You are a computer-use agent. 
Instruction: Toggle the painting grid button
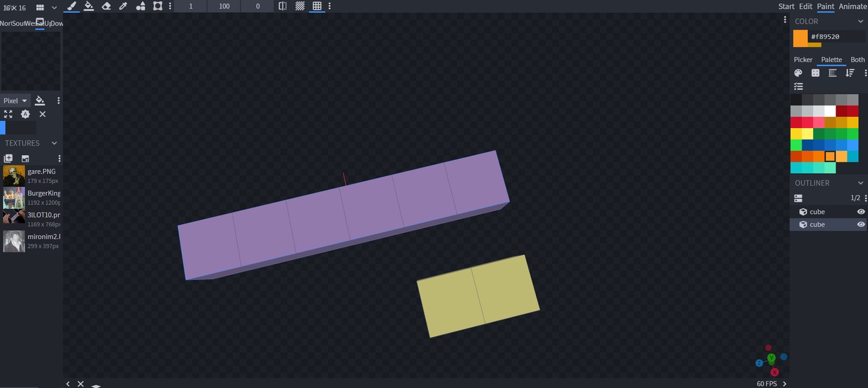pyautogui.click(x=317, y=6)
